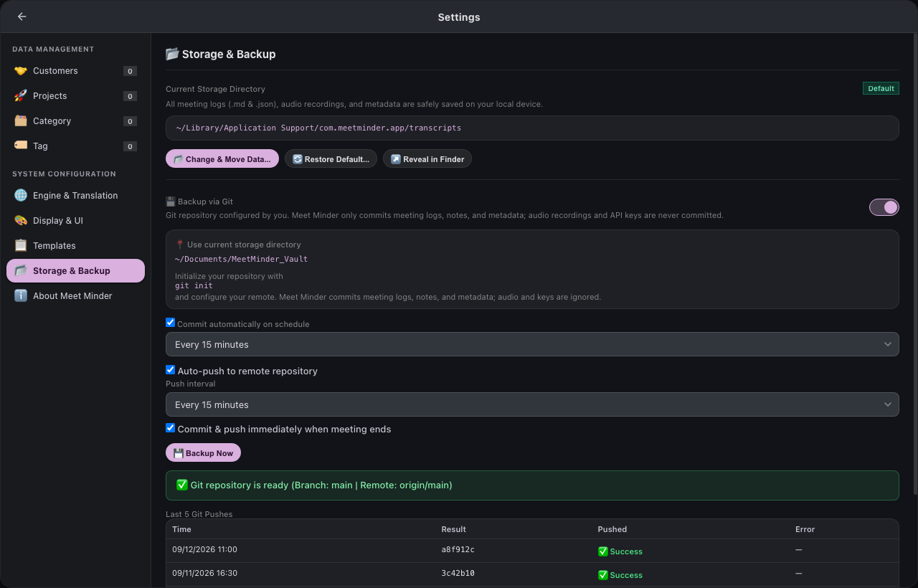Open Engine & Translation settings
This screenshot has width=918, height=588.
tap(75, 196)
